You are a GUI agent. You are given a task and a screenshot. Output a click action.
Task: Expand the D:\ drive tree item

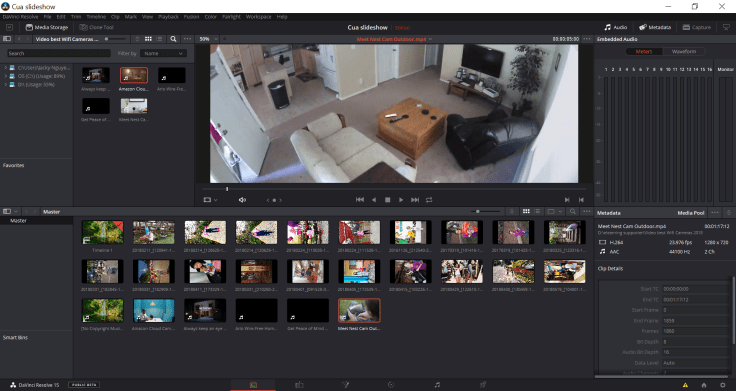click(6, 84)
